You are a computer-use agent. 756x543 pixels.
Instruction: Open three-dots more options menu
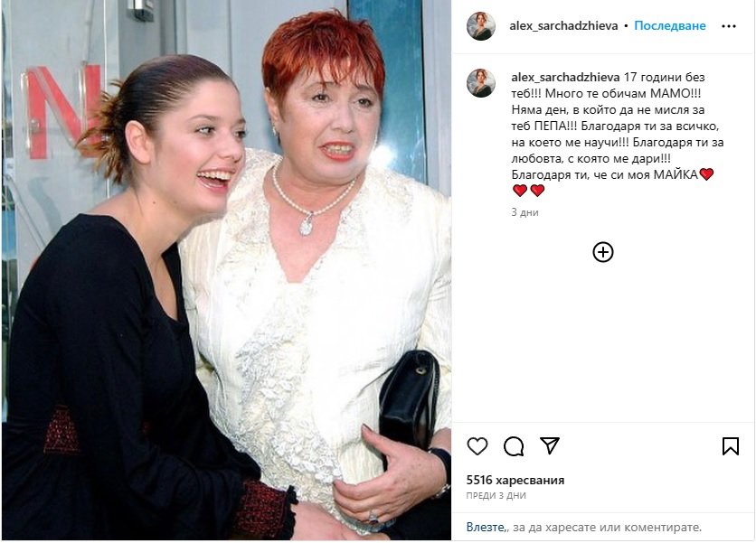(x=729, y=26)
